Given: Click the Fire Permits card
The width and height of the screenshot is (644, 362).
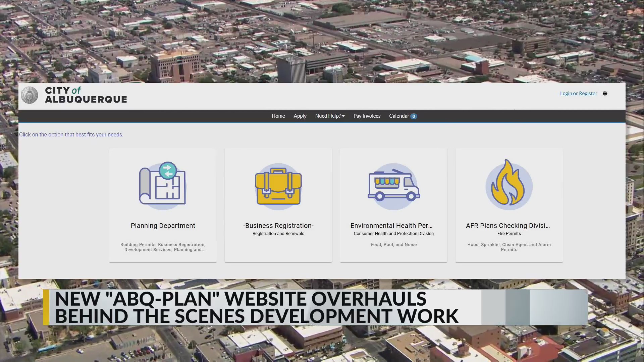Looking at the screenshot, I should (508, 205).
